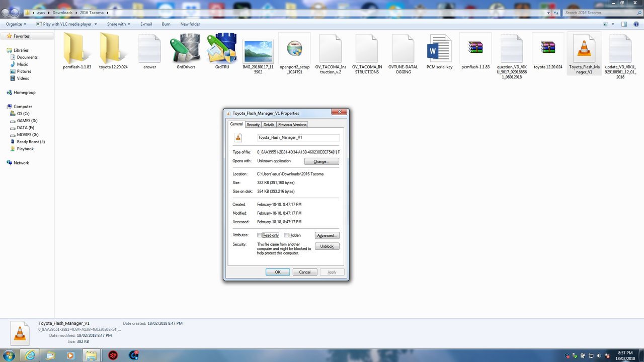The image size is (644, 362).
Task: Switch to the Security tab
Action: click(253, 125)
